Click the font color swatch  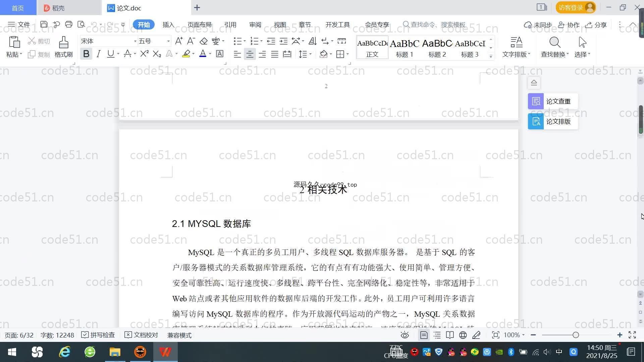click(x=203, y=54)
